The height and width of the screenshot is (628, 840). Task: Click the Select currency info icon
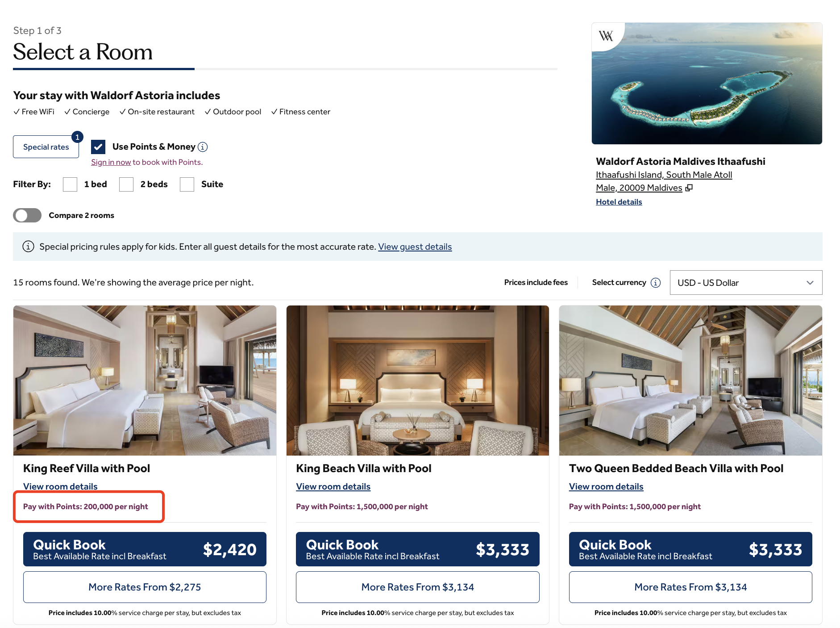656,283
